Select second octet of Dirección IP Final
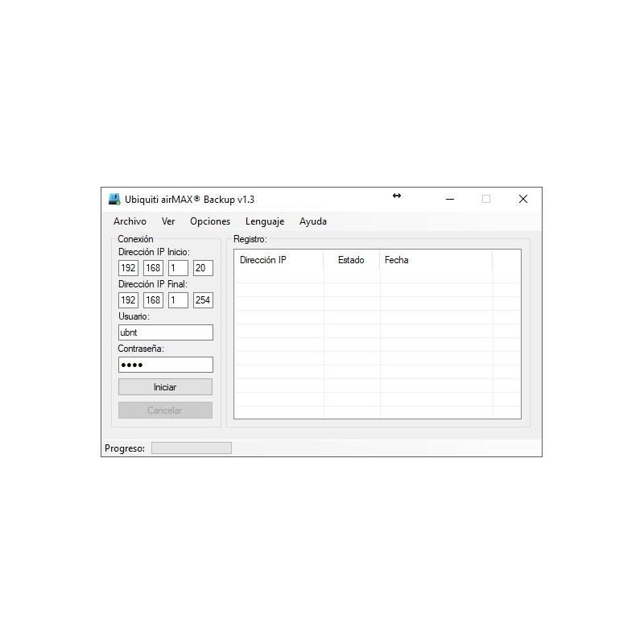The width and height of the screenshot is (644, 644). pyautogui.click(x=153, y=299)
